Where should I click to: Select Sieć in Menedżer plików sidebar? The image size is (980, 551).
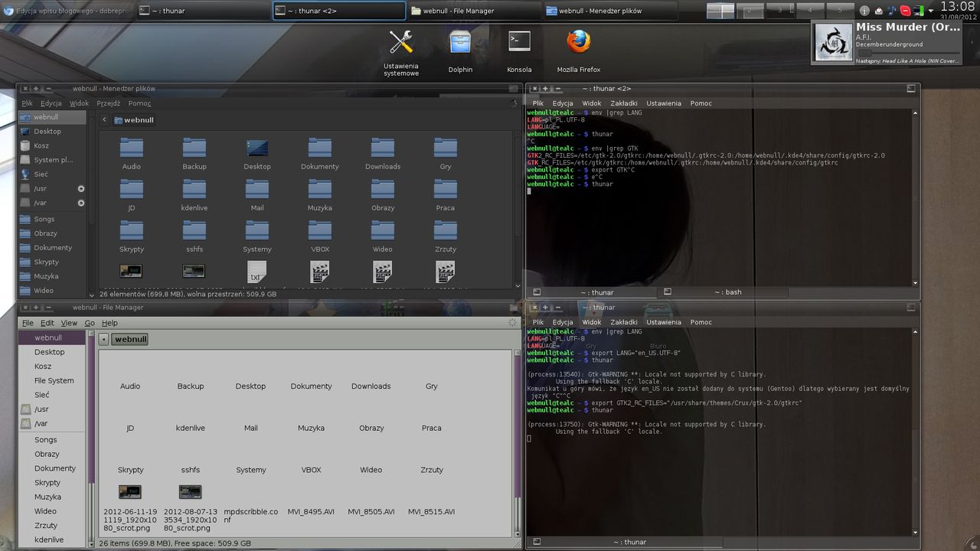point(54,174)
